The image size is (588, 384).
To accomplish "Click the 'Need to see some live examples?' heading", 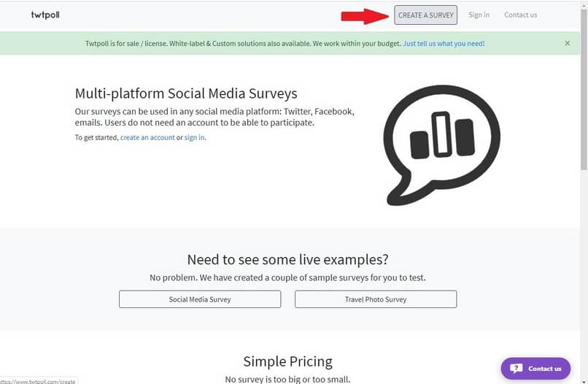I will coord(287,259).
